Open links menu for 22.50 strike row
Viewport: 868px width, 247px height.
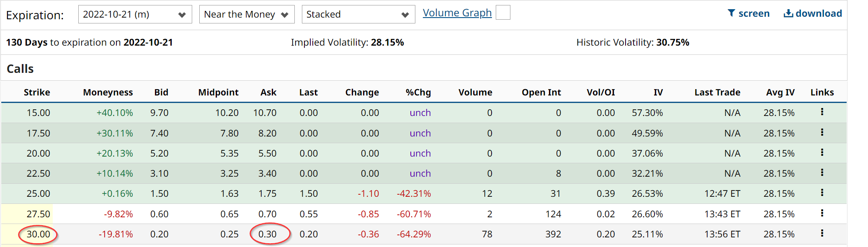coord(822,172)
